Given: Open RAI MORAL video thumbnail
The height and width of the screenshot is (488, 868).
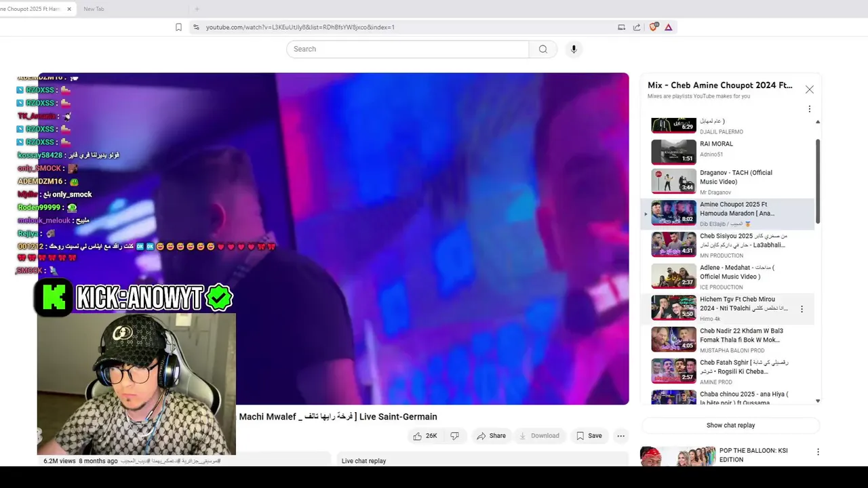Looking at the screenshot, I should (673, 152).
